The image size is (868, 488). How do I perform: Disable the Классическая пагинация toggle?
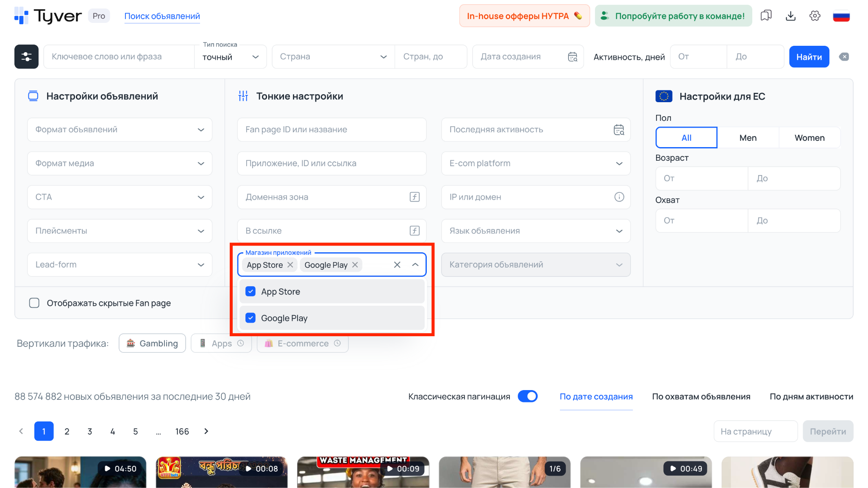528,396
